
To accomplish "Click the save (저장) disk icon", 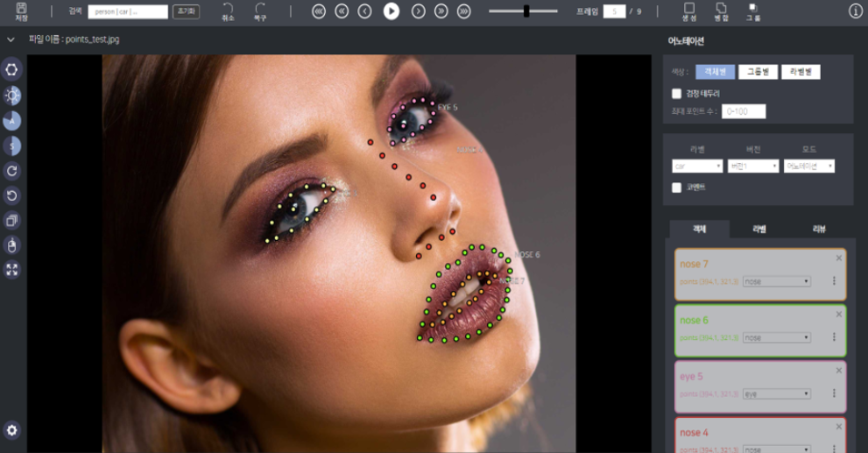I will pyautogui.click(x=21, y=8).
